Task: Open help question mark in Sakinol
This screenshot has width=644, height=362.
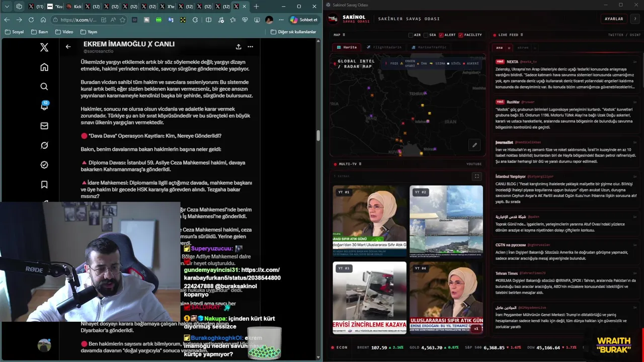Action: (635, 19)
